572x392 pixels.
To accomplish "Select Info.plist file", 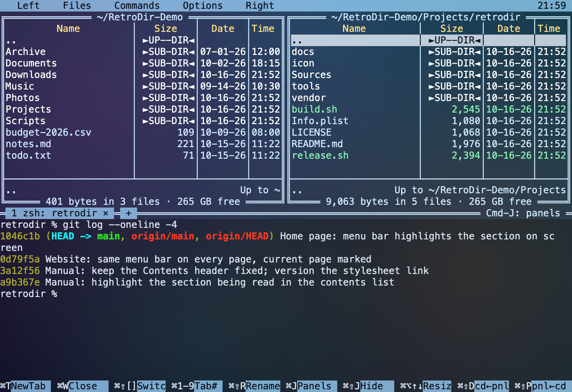I will [x=429, y=121].
